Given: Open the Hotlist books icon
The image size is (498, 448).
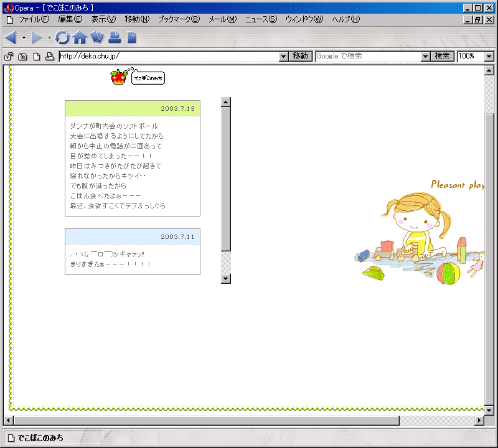Looking at the screenshot, I should 97,37.
